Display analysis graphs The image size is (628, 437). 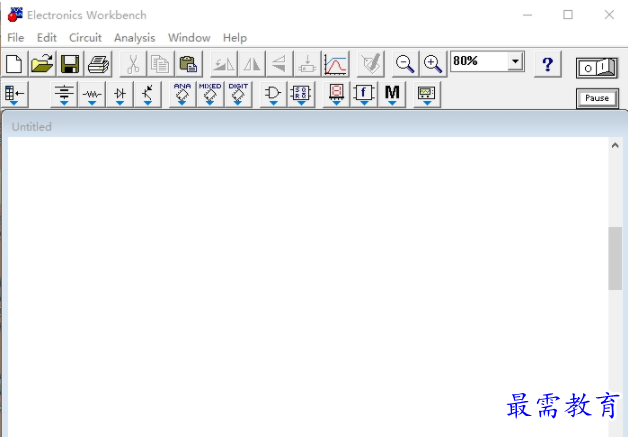[x=335, y=64]
